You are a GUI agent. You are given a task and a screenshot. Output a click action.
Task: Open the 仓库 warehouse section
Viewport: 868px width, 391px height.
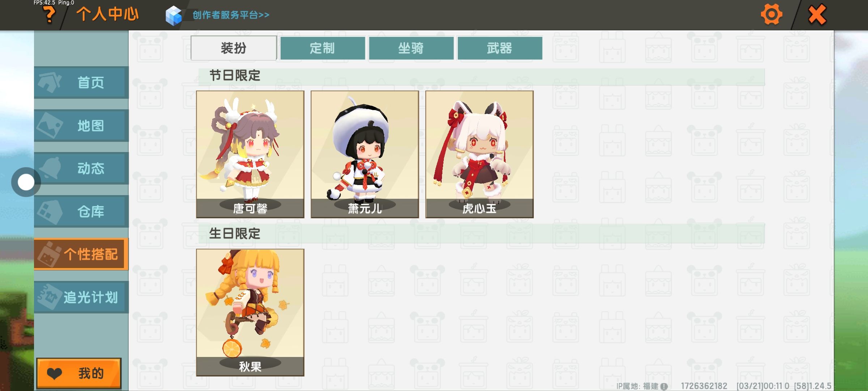(81, 211)
